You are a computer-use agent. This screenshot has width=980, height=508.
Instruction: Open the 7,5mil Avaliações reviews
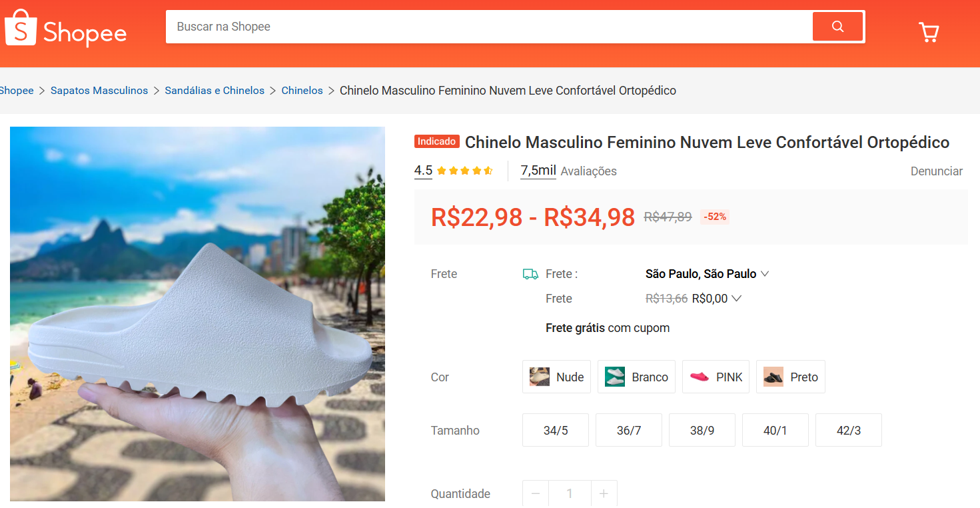[x=538, y=170]
